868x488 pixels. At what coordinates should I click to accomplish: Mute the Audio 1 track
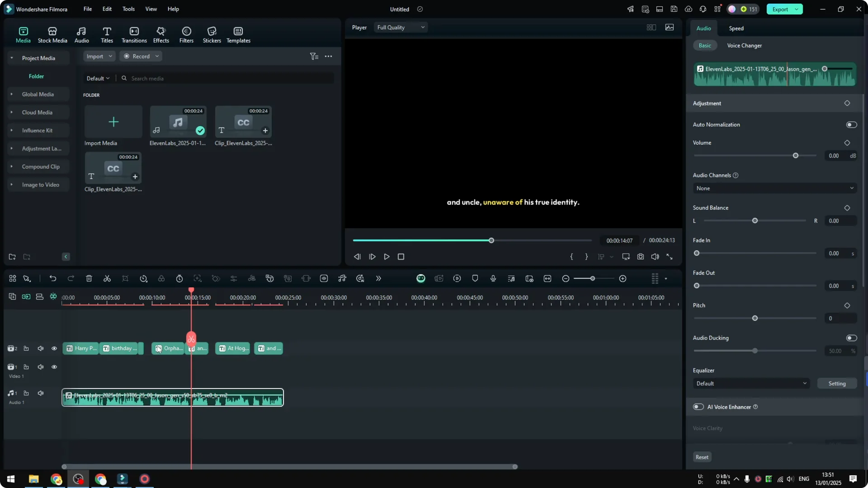(41, 393)
